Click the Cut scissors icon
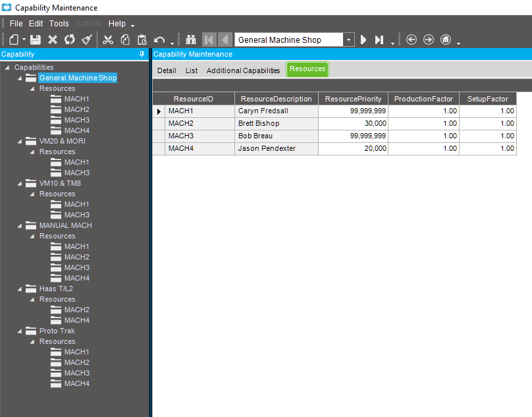Image resolution: width=532 pixels, height=417 pixels. coord(108,40)
